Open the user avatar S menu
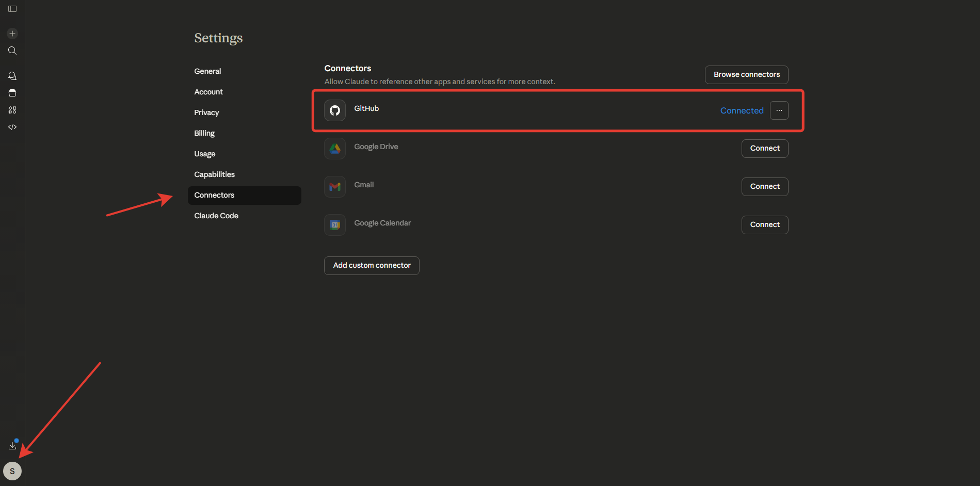 tap(12, 471)
